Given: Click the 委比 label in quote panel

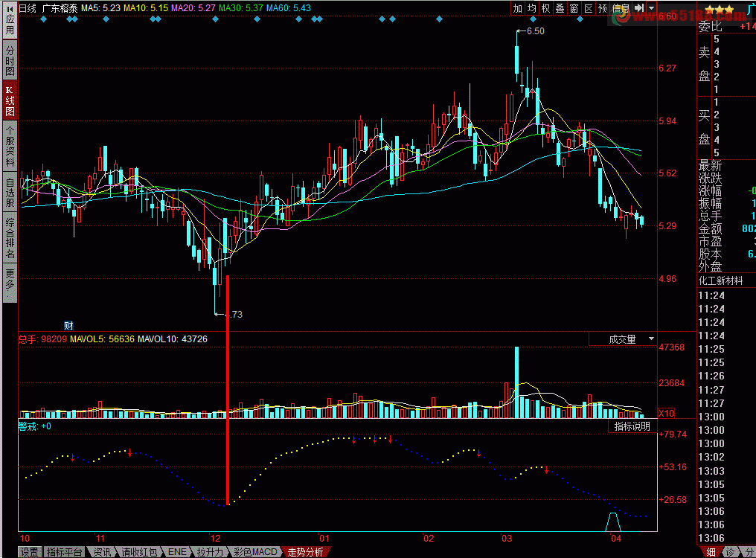Looking at the screenshot, I should pyautogui.click(x=710, y=26).
